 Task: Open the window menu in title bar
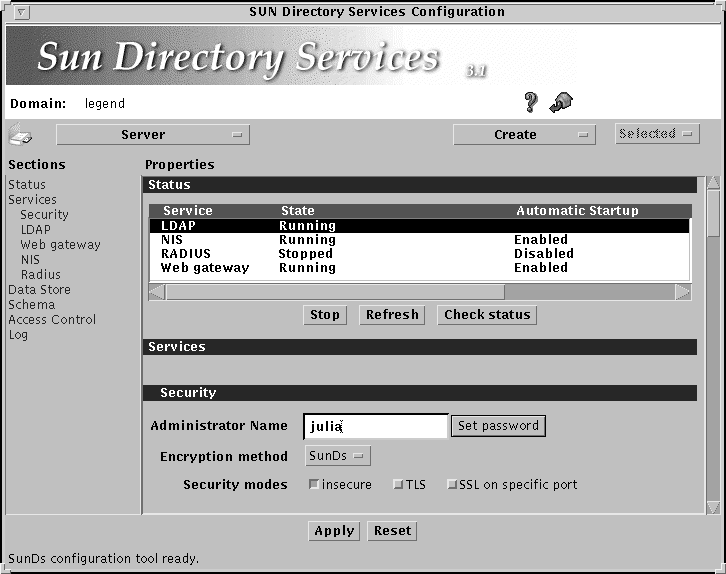click(x=21, y=12)
